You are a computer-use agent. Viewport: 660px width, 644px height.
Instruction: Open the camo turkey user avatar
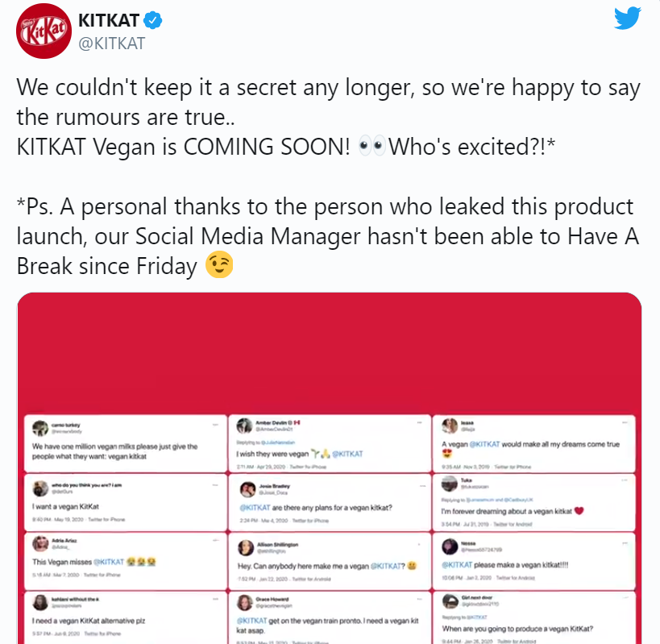(37, 426)
